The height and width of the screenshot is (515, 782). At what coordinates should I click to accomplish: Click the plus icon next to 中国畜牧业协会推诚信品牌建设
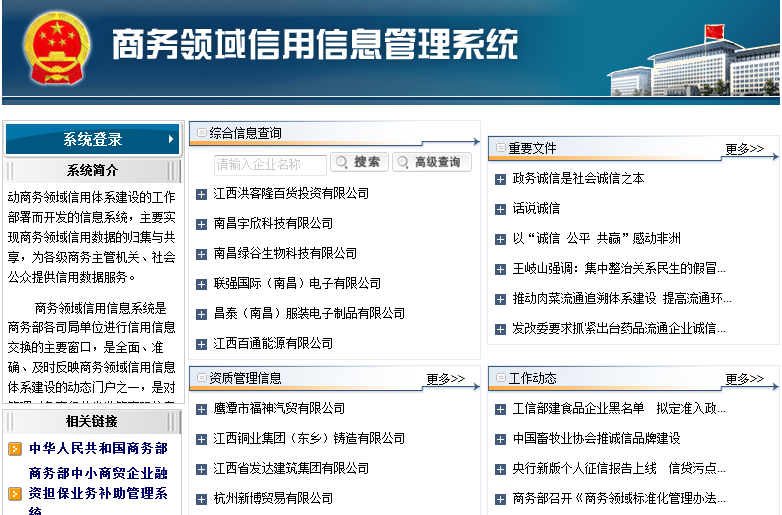point(501,439)
